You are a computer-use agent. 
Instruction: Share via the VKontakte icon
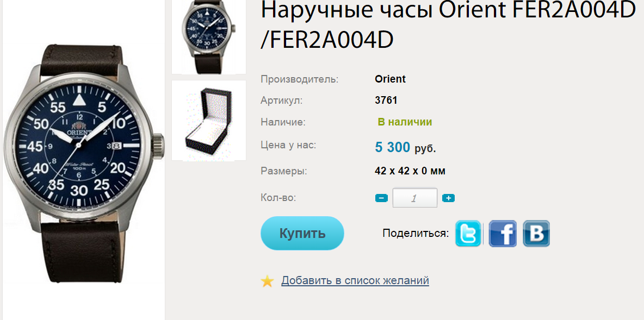pos(536,234)
